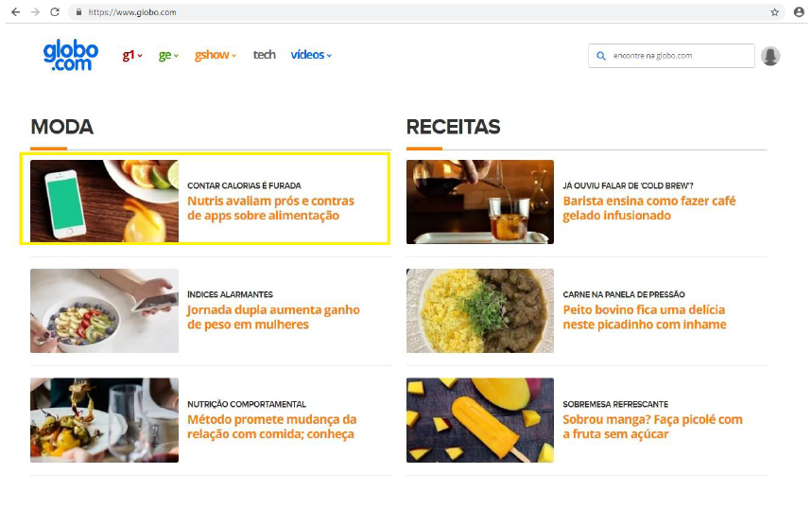
Task: Open 'Nutris avaliam prós e contras' article
Action: pyautogui.click(x=271, y=208)
